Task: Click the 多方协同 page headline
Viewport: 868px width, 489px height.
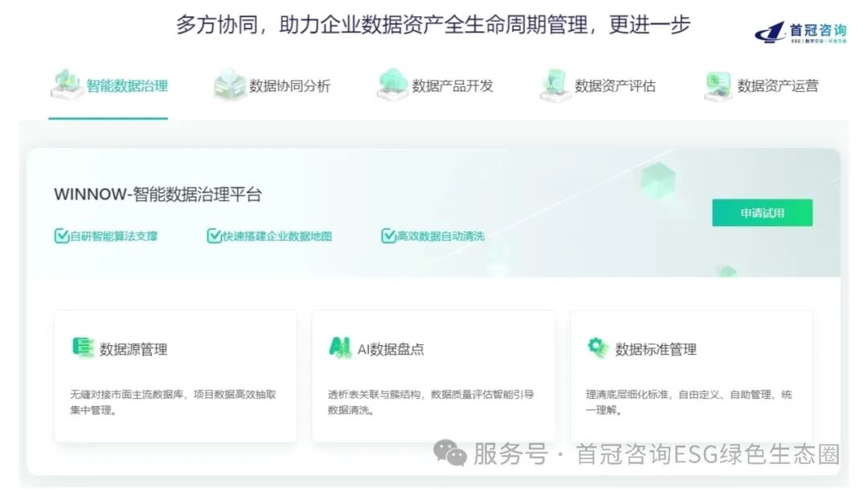Action: 433,25
